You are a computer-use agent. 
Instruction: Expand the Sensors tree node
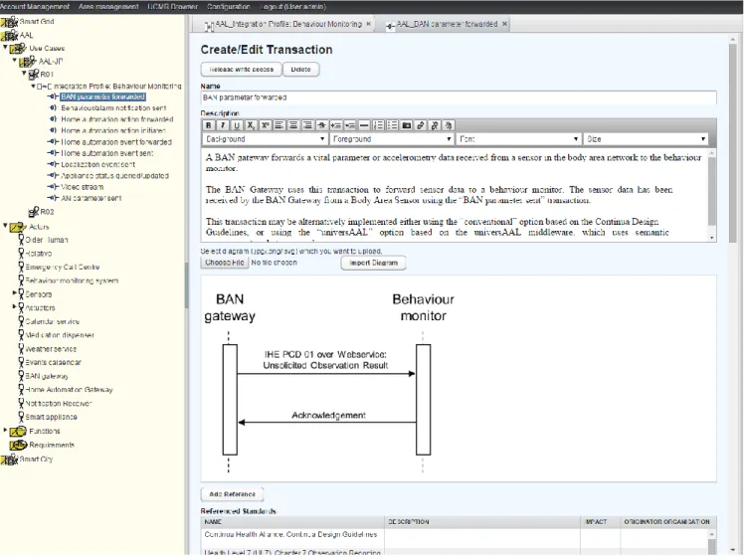point(15,293)
